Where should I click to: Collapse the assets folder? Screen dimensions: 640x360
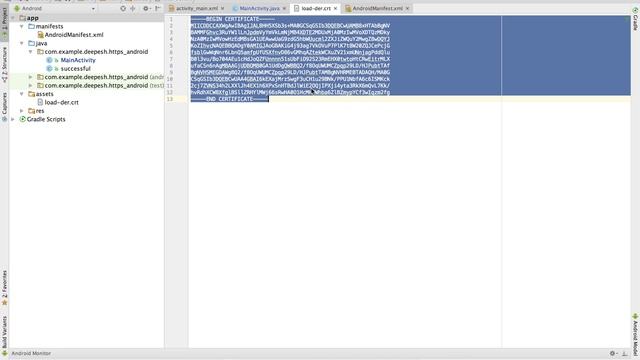(x=22, y=94)
